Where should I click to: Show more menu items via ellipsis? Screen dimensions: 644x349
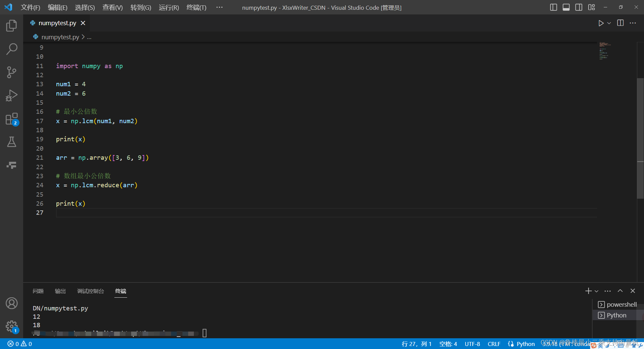pos(219,7)
